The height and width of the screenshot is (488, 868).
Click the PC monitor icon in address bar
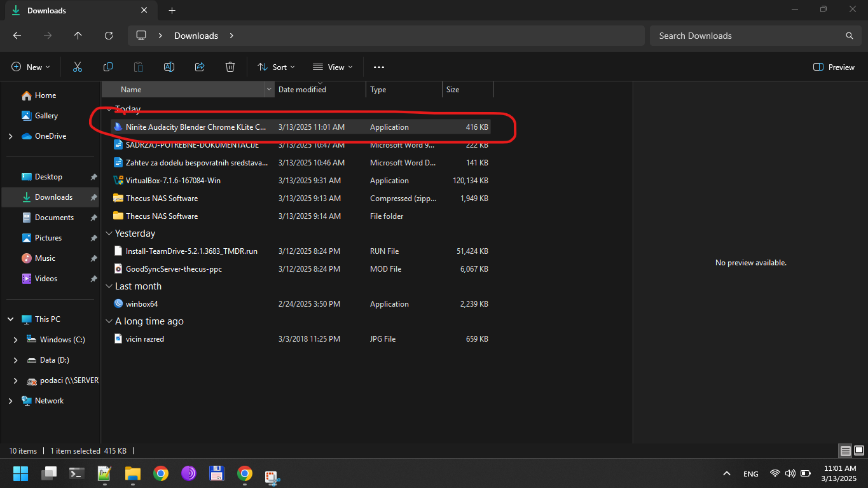click(x=141, y=36)
